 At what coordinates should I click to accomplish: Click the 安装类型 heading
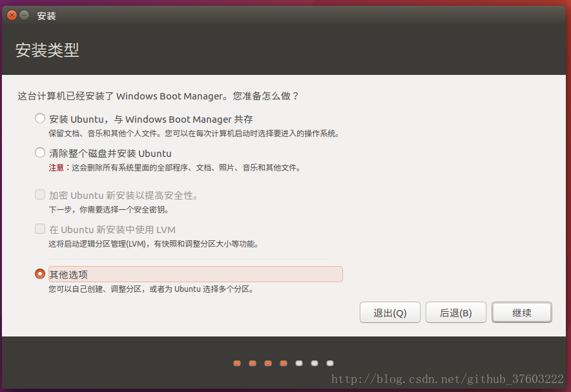(47, 50)
